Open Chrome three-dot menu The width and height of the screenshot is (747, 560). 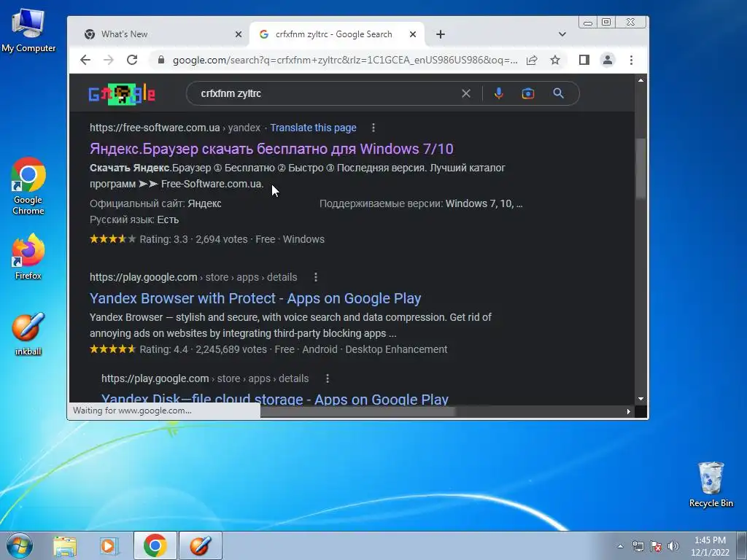[631, 60]
